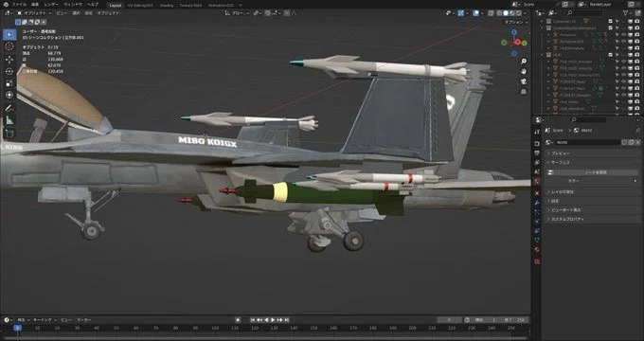Open the Output properties tab
The height and width of the screenshot is (341, 644).
537,153
